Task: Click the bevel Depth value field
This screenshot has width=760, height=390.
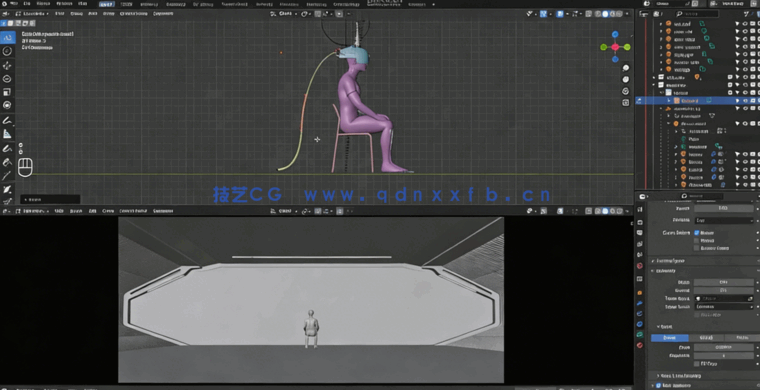Action: (x=724, y=347)
